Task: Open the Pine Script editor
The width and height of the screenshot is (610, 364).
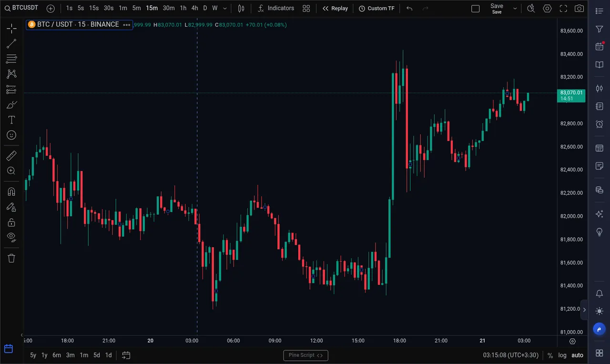Action: tap(305, 355)
